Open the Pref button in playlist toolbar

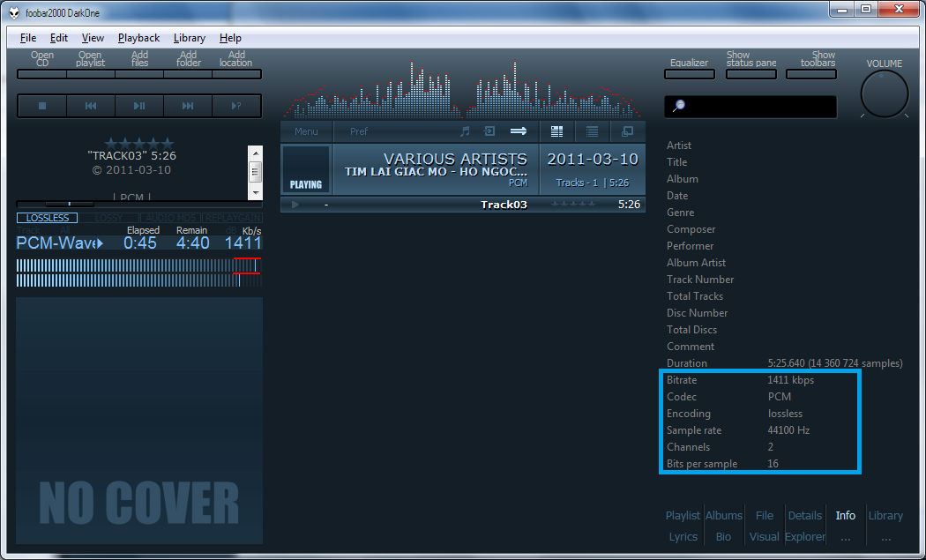pyautogui.click(x=358, y=131)
